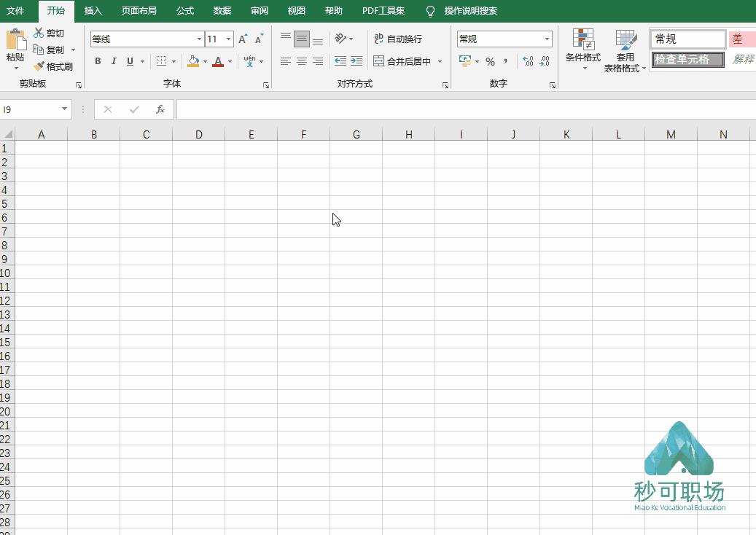Toggle the 剪切 cut command
This screenshot has height=535, width=756.
tap(50, 33)
